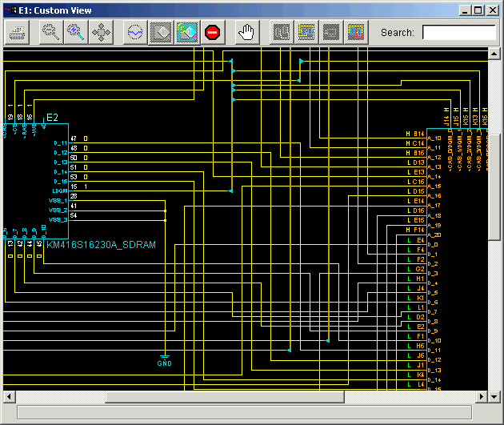The image size is (504, 425).
Task: Select the D_15 pin on E2
Action: coord(61,182)
